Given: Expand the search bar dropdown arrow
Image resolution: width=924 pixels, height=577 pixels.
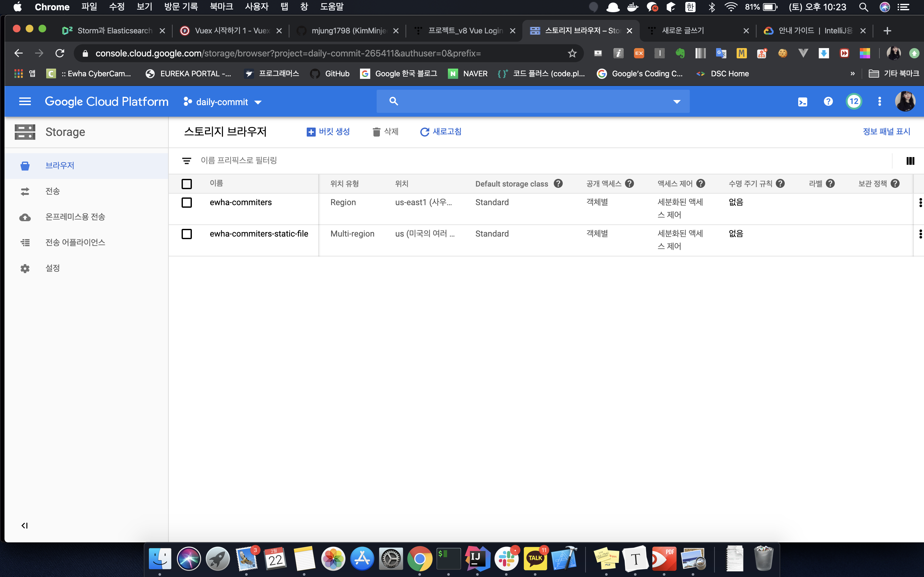Looking at the screenshot, I should point(677,102).
